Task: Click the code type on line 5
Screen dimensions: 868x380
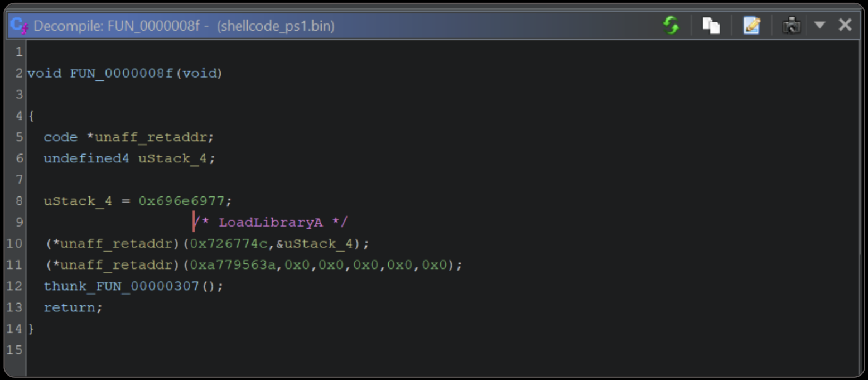Action: [x=60, y=137]
